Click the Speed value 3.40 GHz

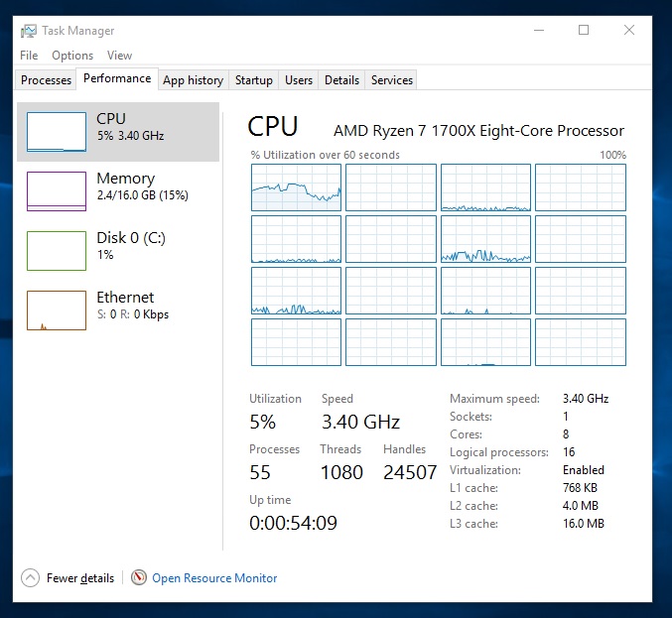click(x=360, y=422)
